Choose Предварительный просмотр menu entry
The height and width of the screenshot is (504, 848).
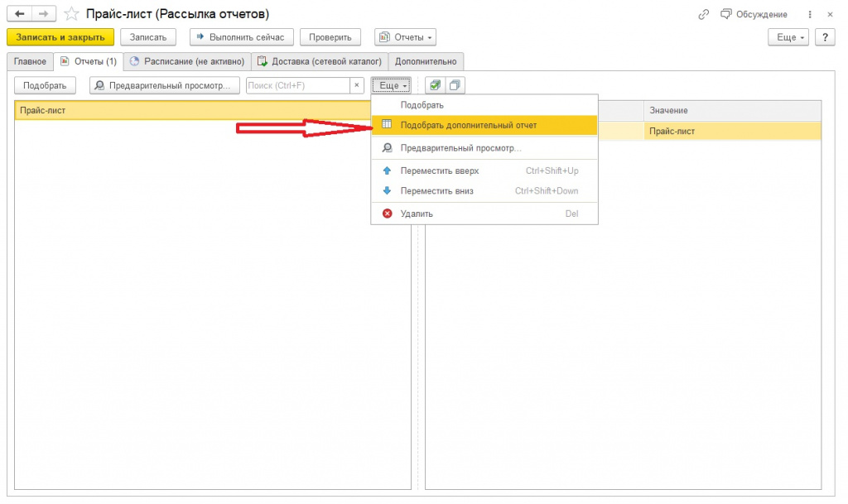tap(484, 148)
